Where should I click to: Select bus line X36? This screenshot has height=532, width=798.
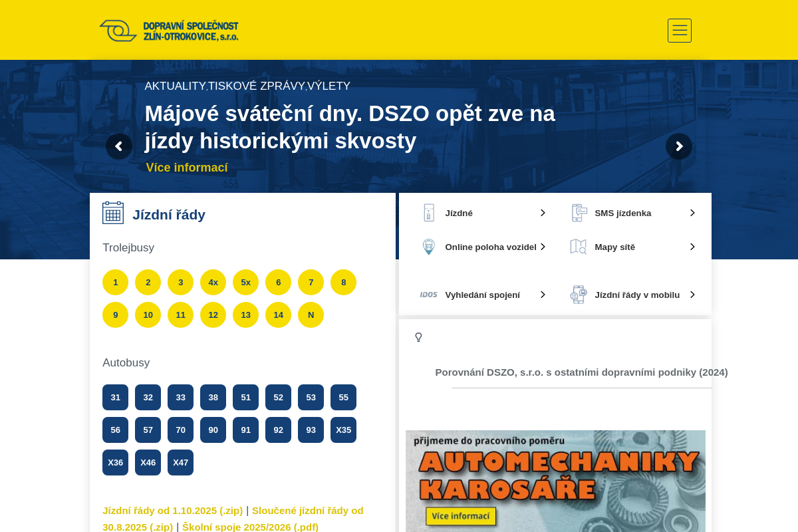coord(115,462)
